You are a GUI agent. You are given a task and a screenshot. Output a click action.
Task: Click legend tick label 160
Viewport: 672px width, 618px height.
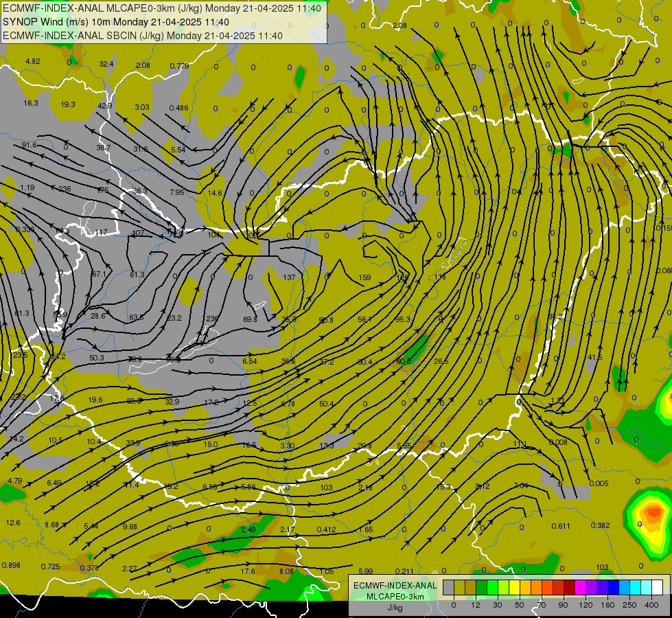click(x=607, y=605)
